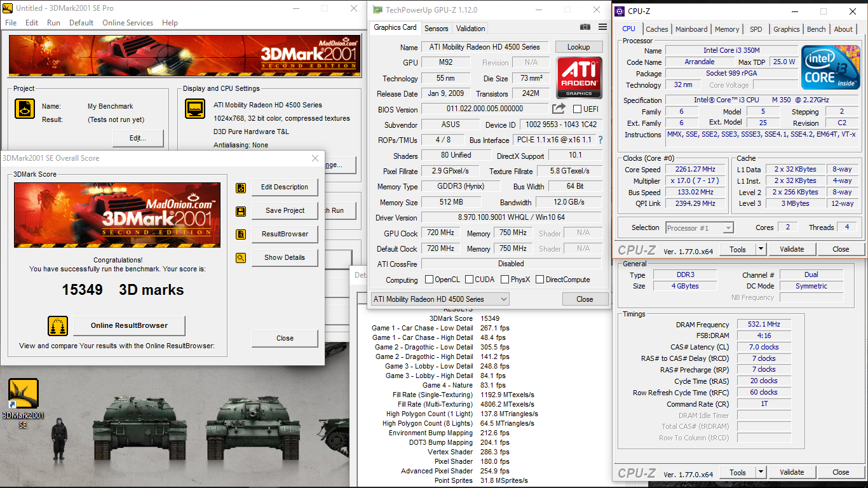Click the Bus Interface question mark icon
This screenshot has width=868, height=488.
[600, 140]
